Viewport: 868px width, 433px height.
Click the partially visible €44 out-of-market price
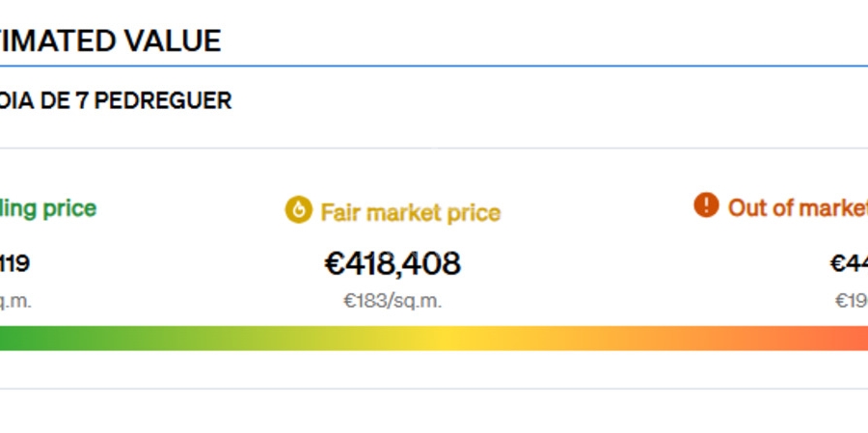[x=849, y=263]
